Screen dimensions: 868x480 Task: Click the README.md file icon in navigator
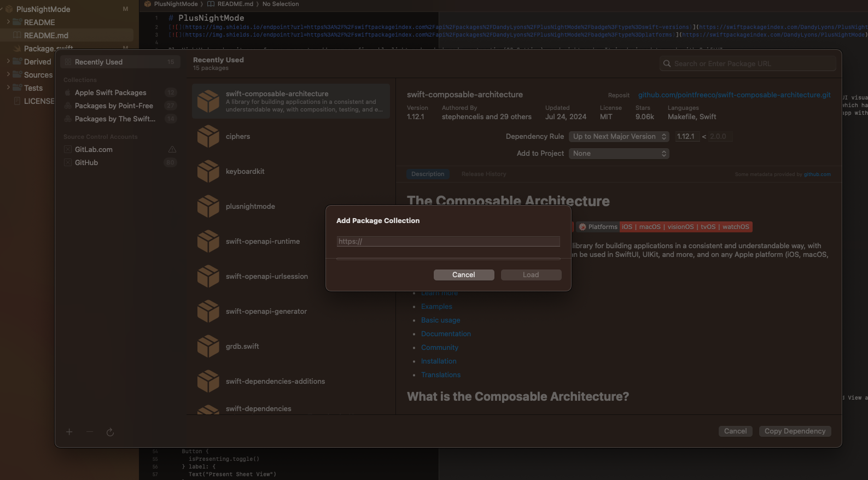click(17, 36)
